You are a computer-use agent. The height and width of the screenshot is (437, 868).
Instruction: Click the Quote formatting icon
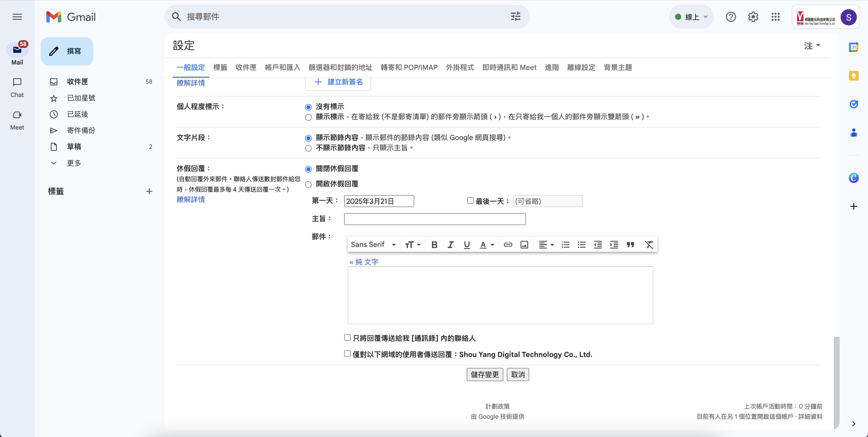coord(630,245)
